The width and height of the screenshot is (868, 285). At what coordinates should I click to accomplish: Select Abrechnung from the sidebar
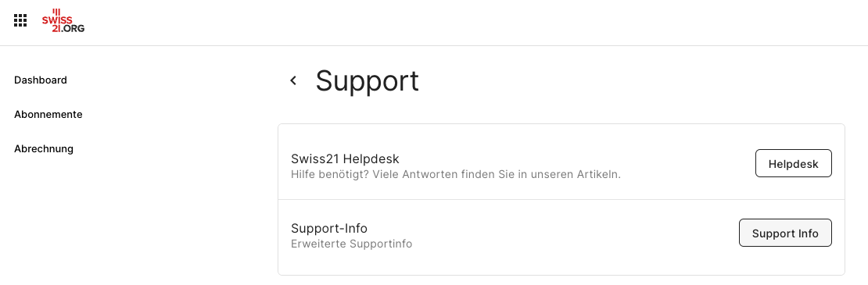click(x=44, y=148)
